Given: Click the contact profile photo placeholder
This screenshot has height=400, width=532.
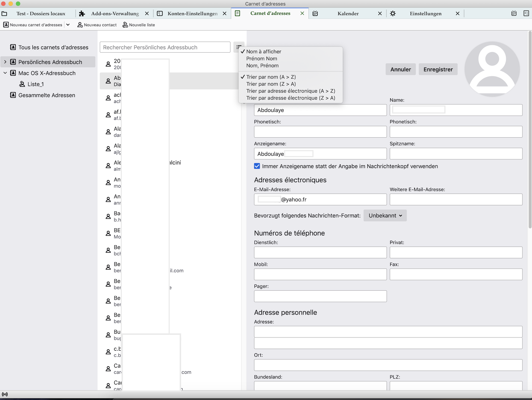Looking at the screenshot, I should click(492, 69).
